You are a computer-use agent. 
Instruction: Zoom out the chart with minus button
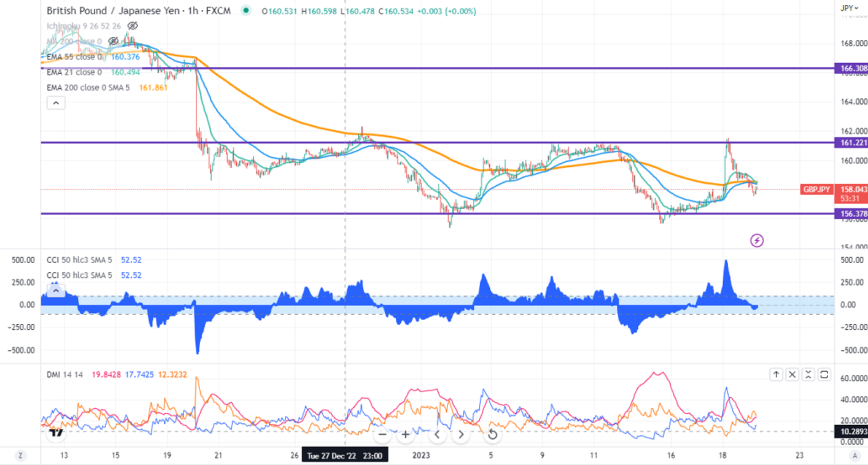[x=382, y=434]
